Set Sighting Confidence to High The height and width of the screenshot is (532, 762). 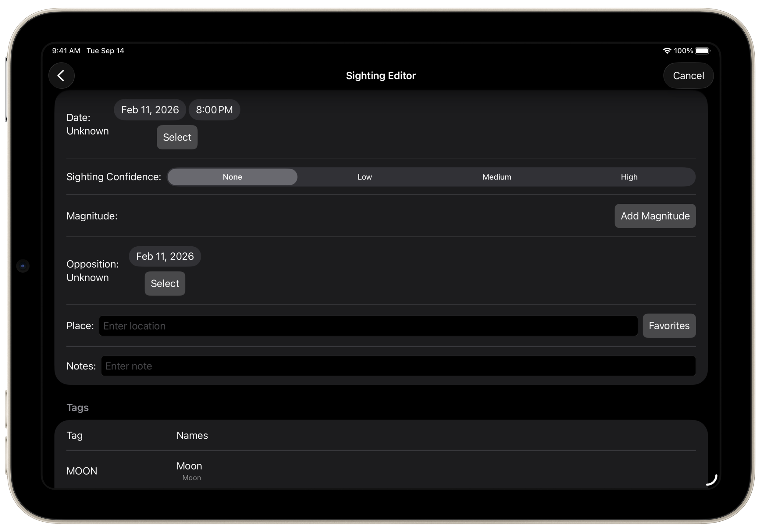point(629,177)
